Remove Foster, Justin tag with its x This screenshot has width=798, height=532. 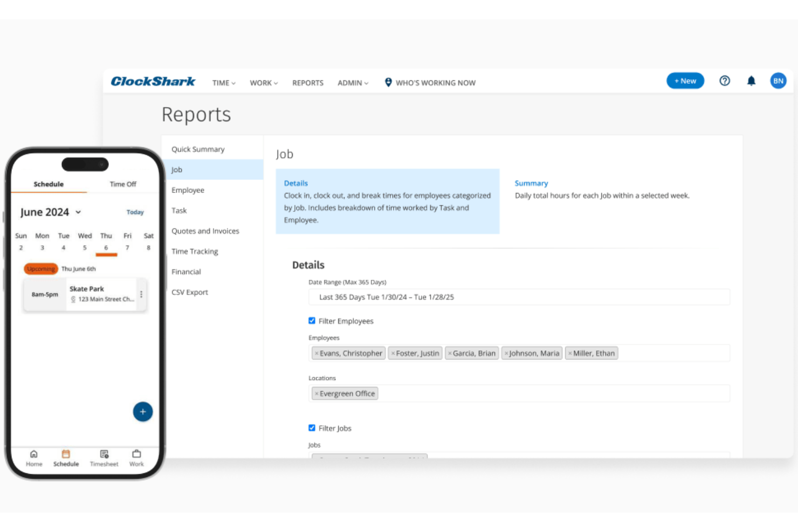pyautogui.click(x=393, y=354)
